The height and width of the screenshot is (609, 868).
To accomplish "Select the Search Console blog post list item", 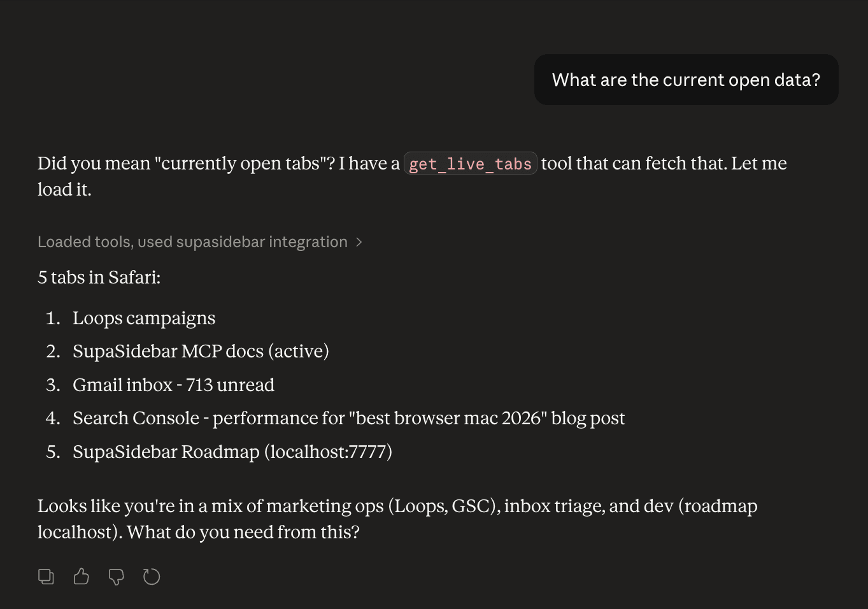I will tap(348, 418).
